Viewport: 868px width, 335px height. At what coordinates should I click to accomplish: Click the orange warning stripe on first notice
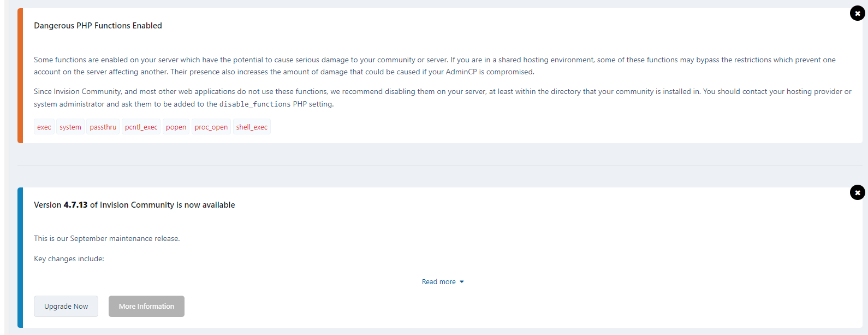click(20, 75)
